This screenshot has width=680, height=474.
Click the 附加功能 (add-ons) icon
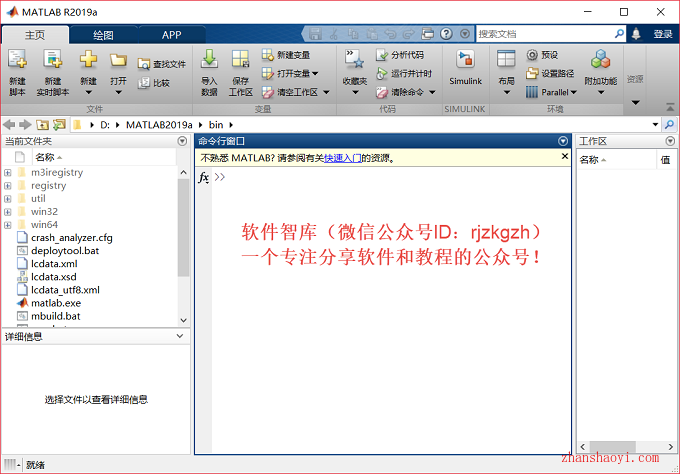(x=601, y=59)
